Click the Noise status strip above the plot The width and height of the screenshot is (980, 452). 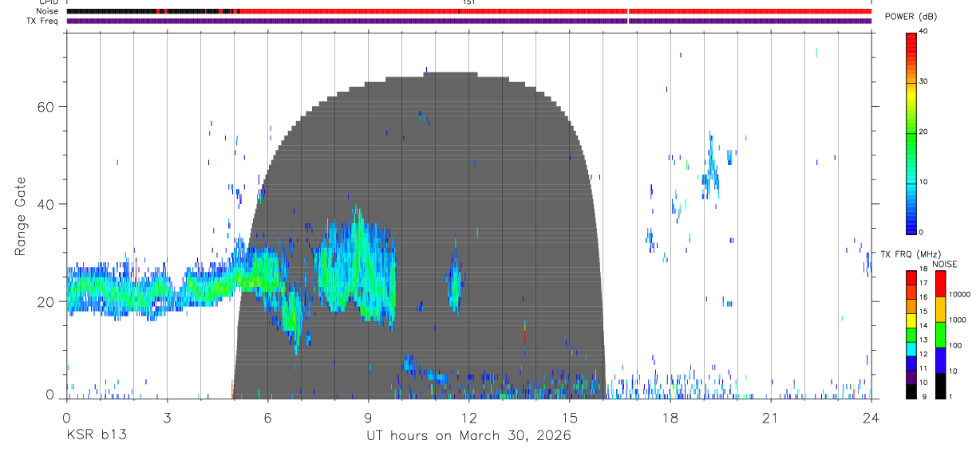click(468, 11)
